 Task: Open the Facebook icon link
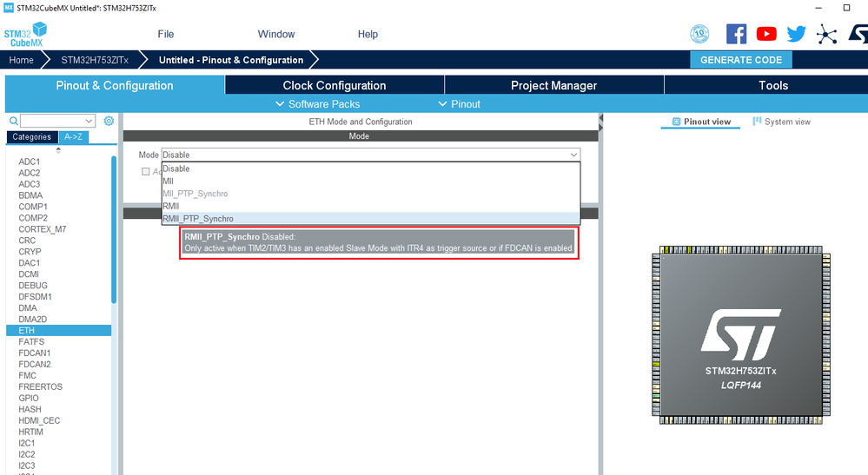point(736,34)
